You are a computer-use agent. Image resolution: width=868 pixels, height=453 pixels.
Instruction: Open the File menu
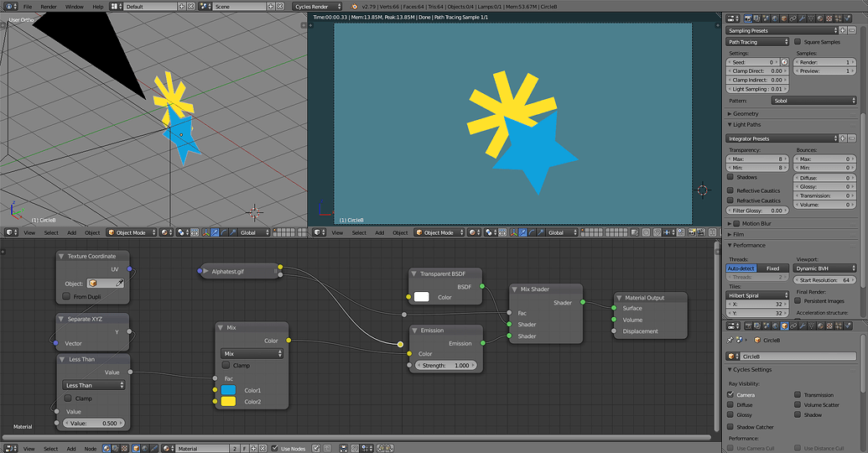point(28,7)
